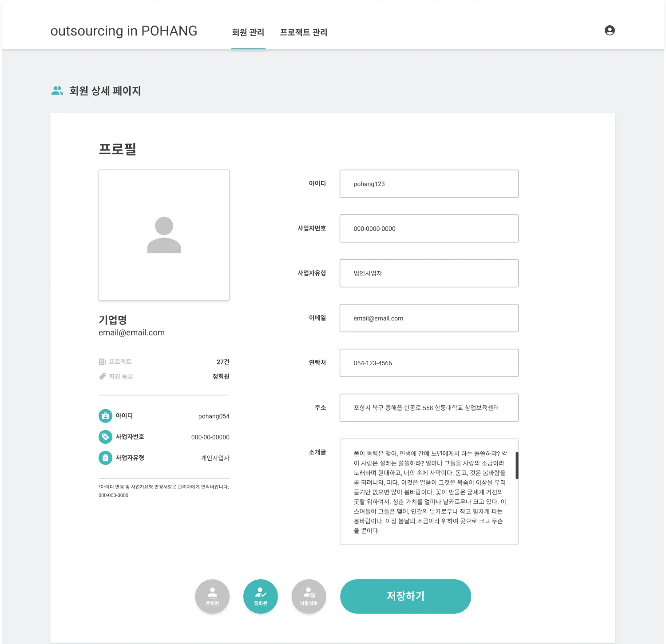Focus the 아이디 input field with pohang123
This screenshot has width=666, height=644.
[x=429, y=184]
